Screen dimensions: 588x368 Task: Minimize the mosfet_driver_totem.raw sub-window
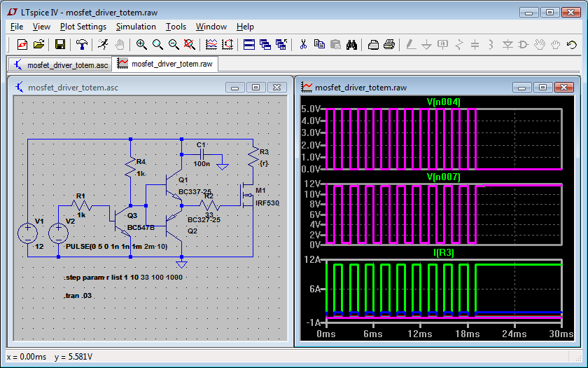click(x=521, y=87)
